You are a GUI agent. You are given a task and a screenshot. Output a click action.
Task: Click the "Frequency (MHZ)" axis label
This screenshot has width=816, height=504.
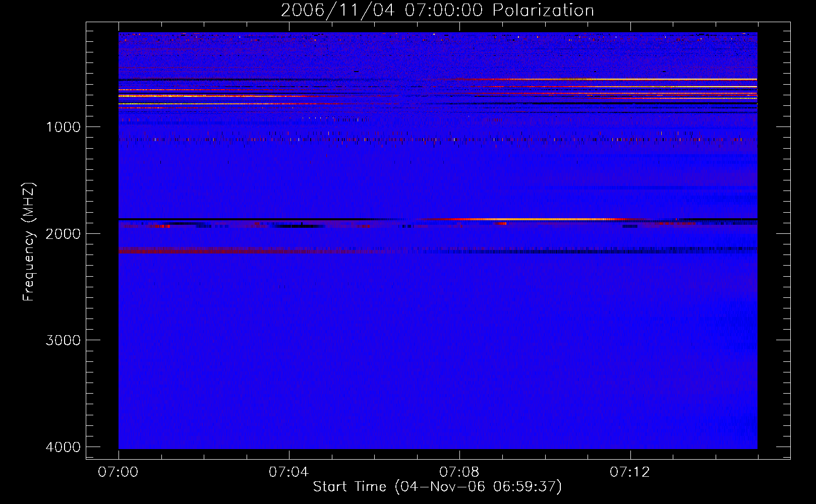click(29, 242)
